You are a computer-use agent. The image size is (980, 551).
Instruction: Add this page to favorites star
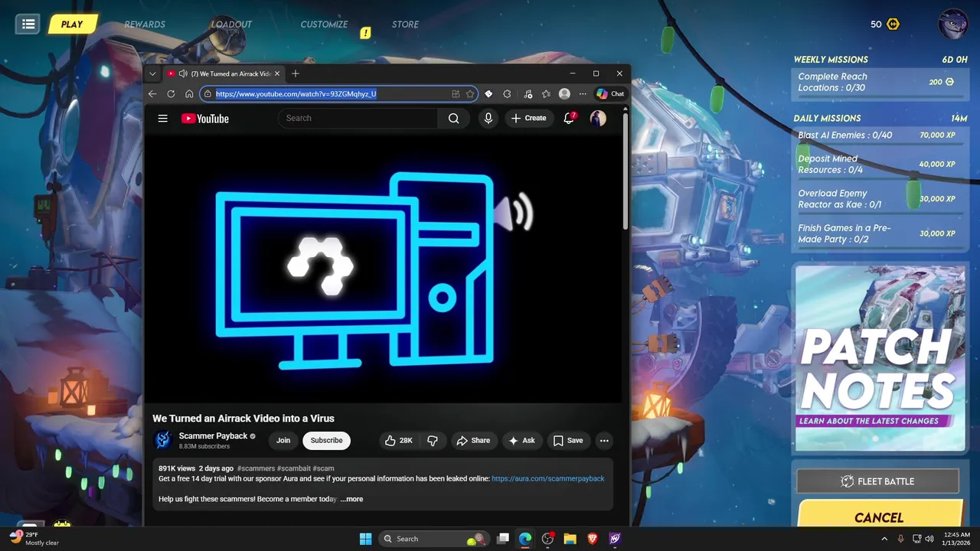469,94
